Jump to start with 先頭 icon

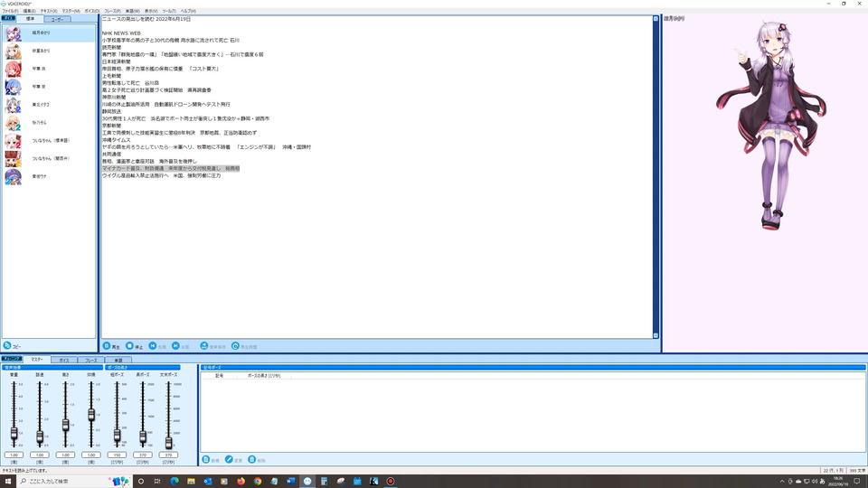click(153, 346)
